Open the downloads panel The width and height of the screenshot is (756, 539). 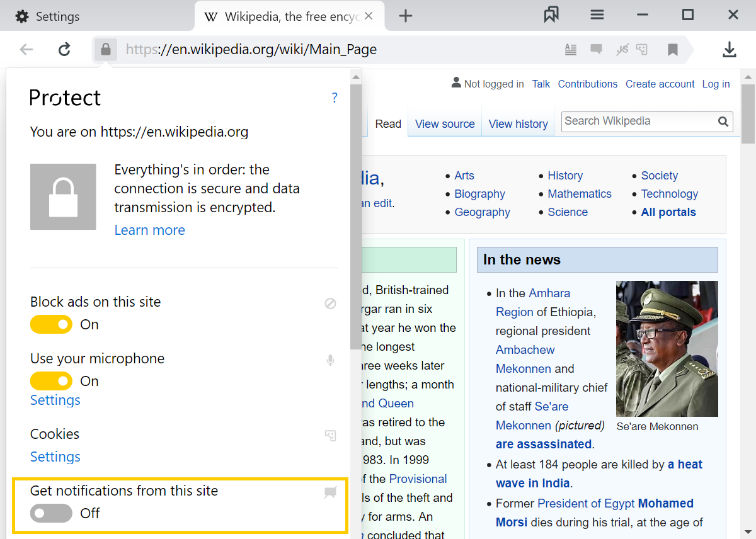730,50
